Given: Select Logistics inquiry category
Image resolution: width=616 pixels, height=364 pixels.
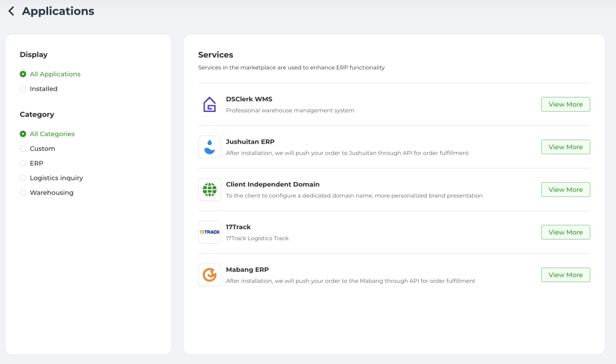Looking at the screenshot, I should pos(23,178).
